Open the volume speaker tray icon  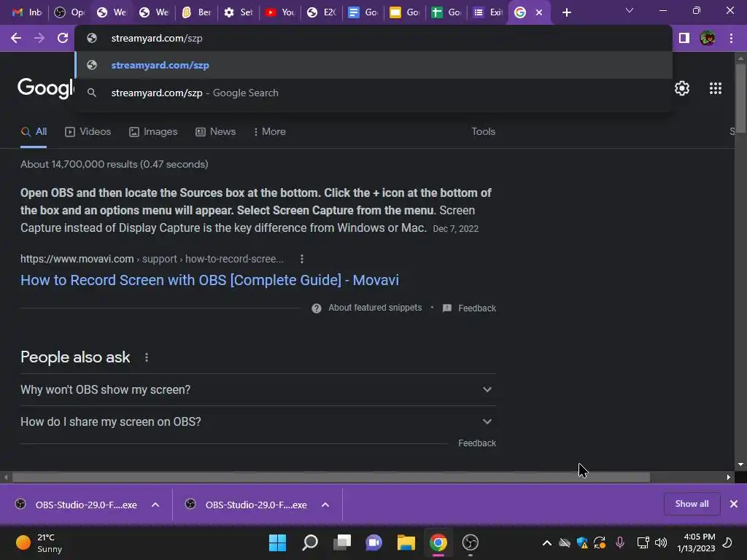[661, 542]
